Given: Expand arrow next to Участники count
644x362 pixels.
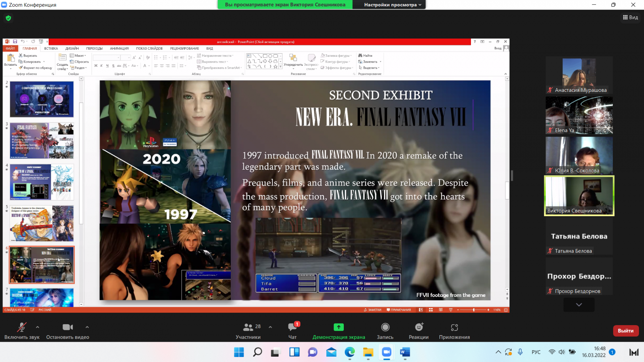Looking at the screenshot, I should (270, 327).
